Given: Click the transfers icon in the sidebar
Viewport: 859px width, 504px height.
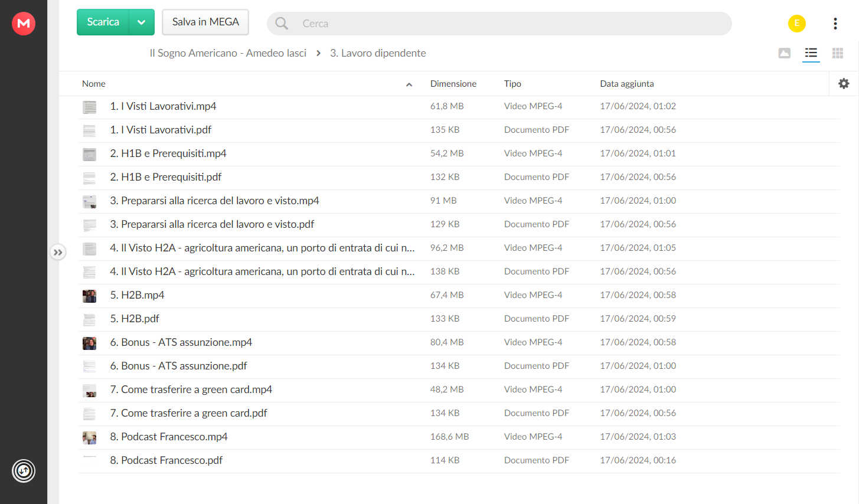Looking at the screenshot, I should coord(24,471).
